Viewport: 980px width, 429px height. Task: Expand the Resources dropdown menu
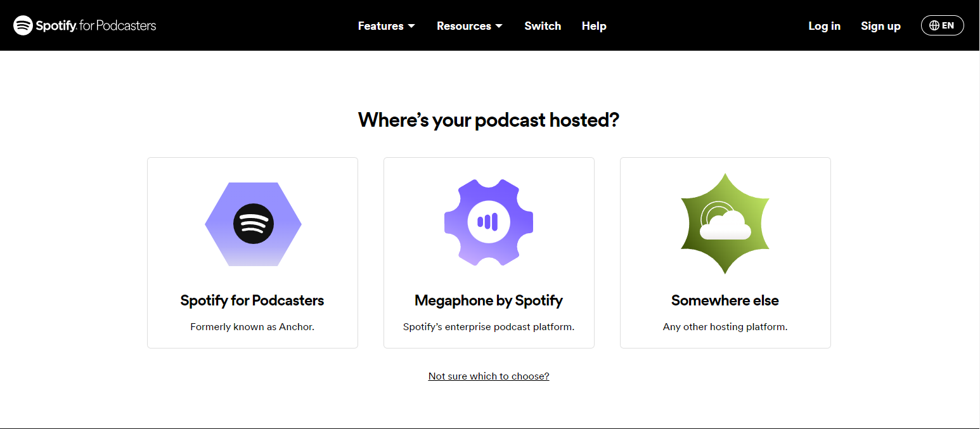[470, 26]
